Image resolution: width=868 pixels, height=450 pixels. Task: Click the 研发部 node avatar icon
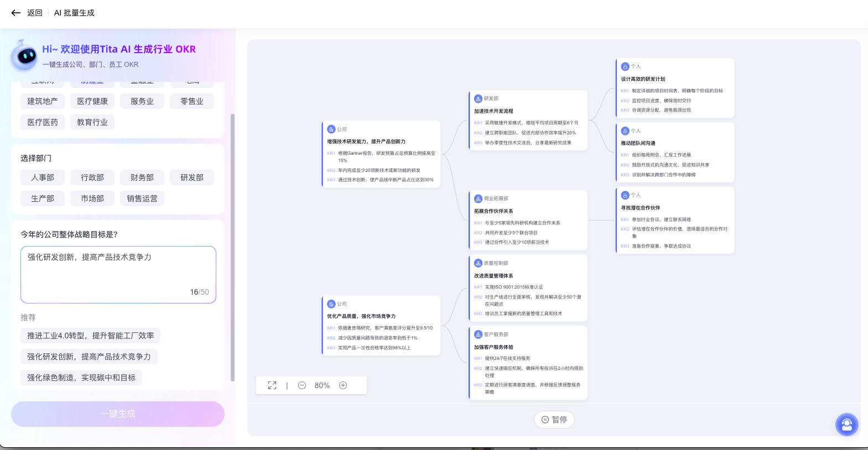[478, 98]
